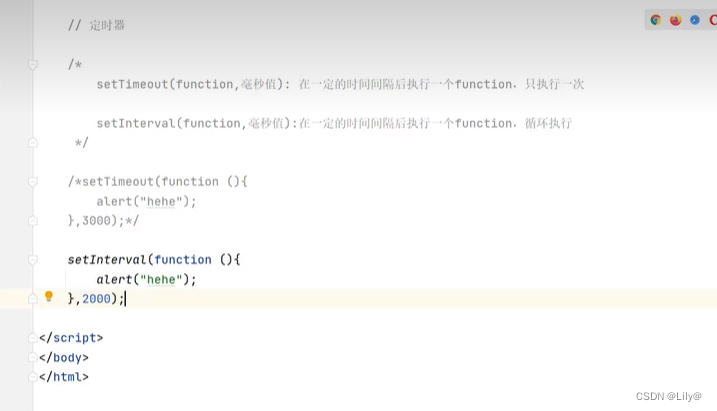Fold the commented-out /*setTimeout block
The image size is (717, 411).
click(x=33, y=182)
